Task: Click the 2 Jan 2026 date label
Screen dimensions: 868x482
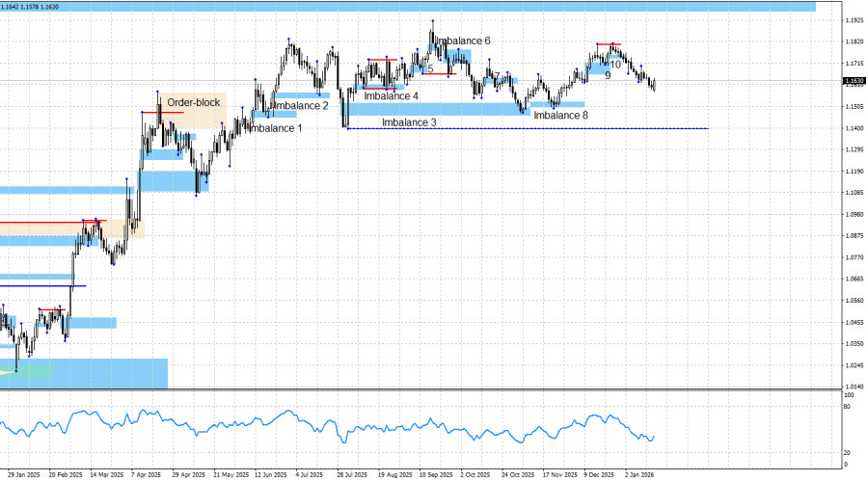Action: click(640, 475)
